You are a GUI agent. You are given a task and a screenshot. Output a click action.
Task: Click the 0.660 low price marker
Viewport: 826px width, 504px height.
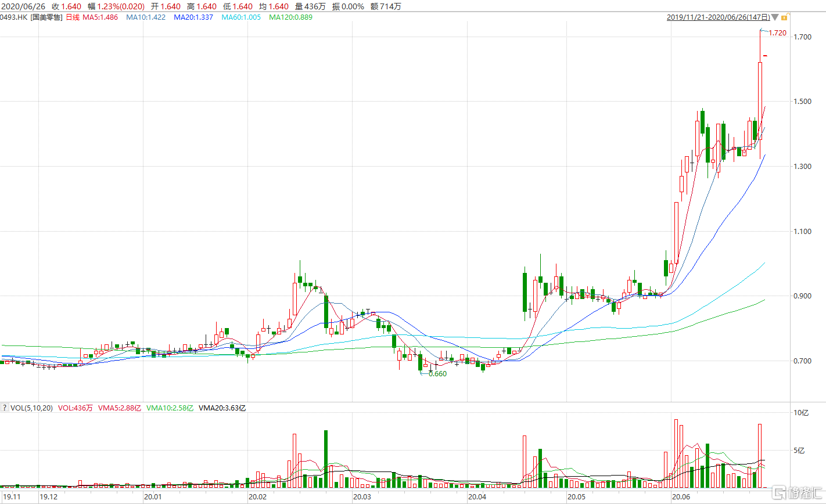[x=437, y=374]
